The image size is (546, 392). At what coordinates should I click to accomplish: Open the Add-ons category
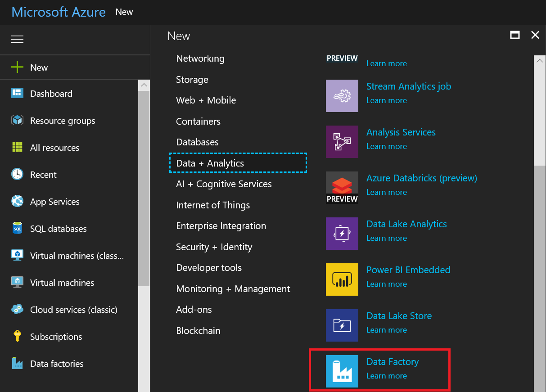click(x=194, y=310)
